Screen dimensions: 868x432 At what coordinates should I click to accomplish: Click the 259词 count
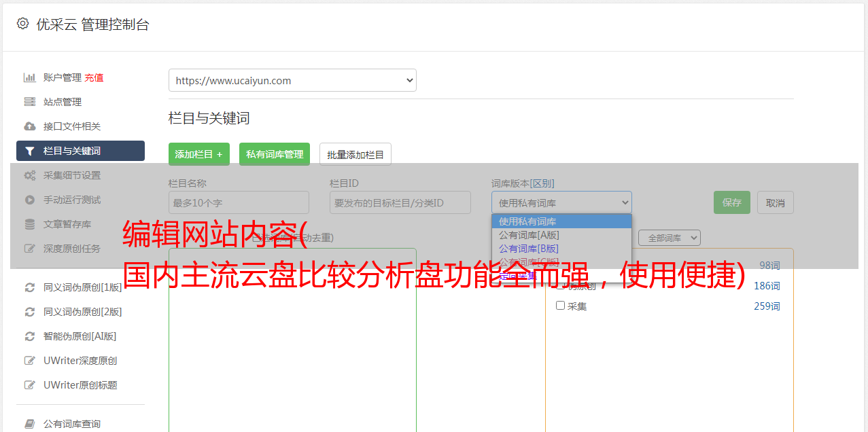pyautogui.click(x=767, y=306)
